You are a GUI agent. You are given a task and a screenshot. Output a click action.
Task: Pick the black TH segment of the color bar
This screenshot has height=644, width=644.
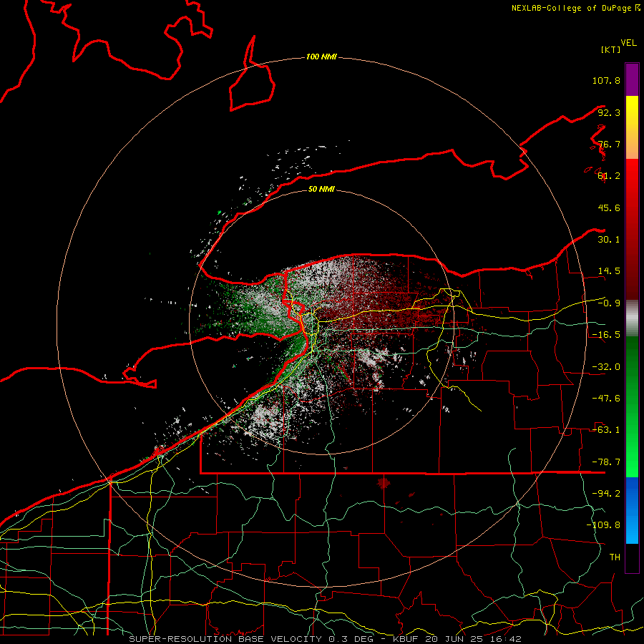pyautogui.click(x=632, y=557)
